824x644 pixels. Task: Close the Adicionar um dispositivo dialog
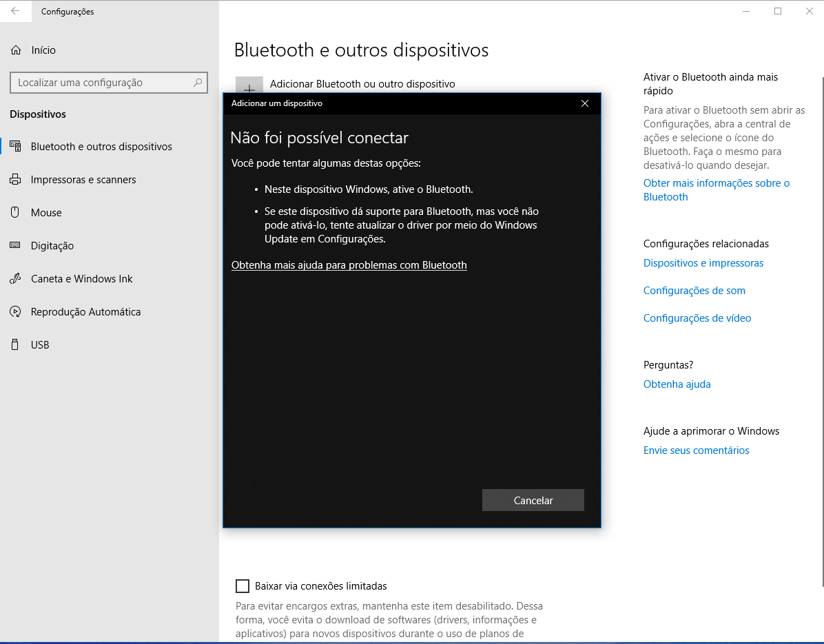585,103
